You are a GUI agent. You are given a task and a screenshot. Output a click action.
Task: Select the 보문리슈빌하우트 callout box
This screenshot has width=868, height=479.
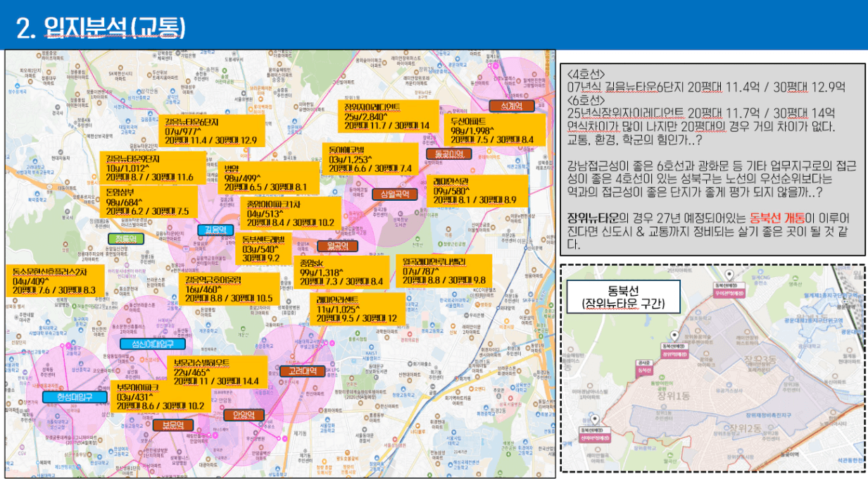pos(219,371)
